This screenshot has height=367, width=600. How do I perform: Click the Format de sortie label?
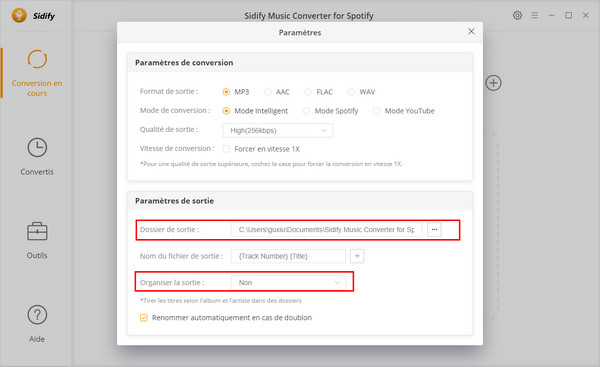point(169,91)
